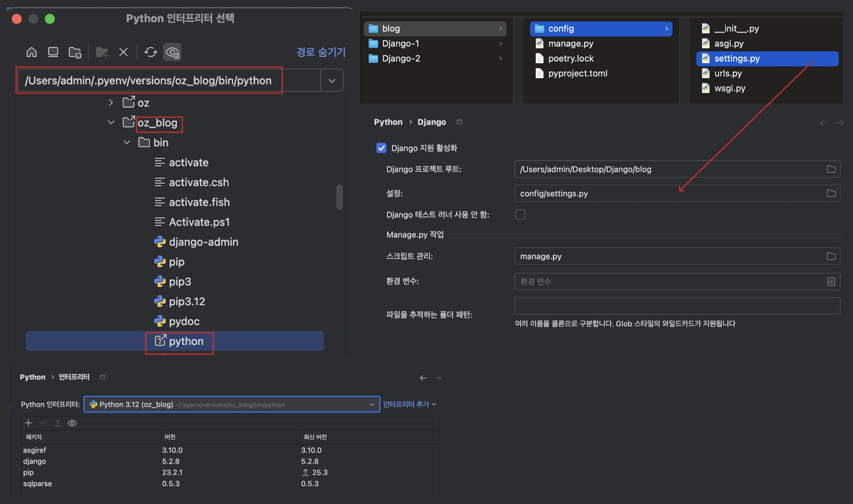Open the Django-1 folder in Finder
The width and height of the screenshot is (853, 504).
pos(435,44)
